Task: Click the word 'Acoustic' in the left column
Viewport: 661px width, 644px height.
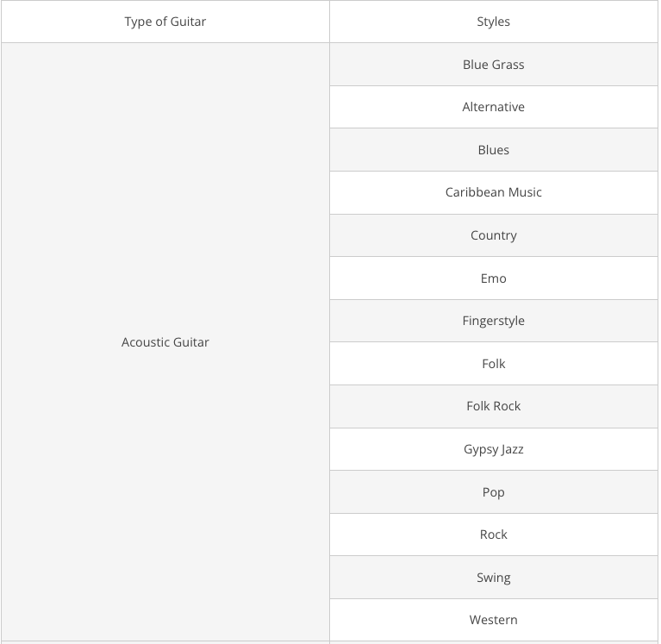Action: click(145, 342)
